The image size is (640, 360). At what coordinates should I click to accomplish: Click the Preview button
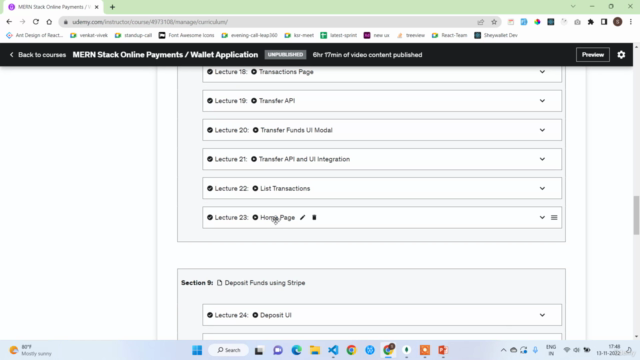tap(593, 55)
